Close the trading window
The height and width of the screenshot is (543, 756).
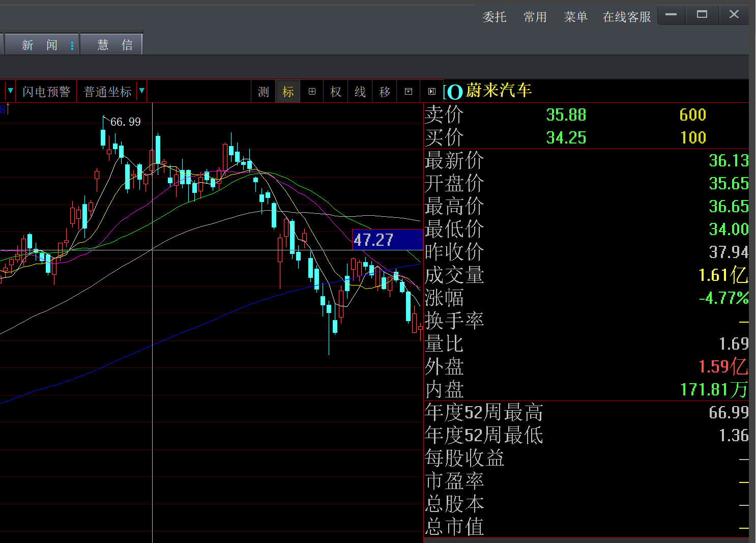pyautogui.click(x=734, y=14)
